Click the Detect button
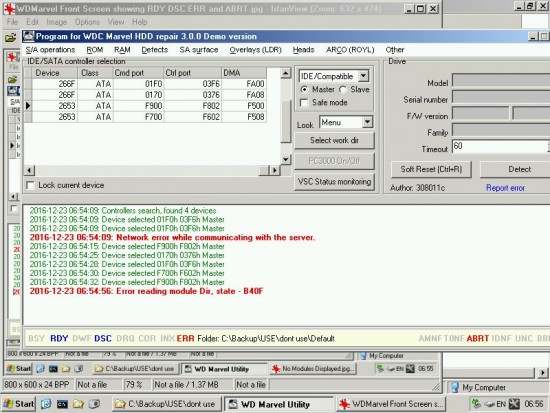550x413 pixels. (519, 169)
